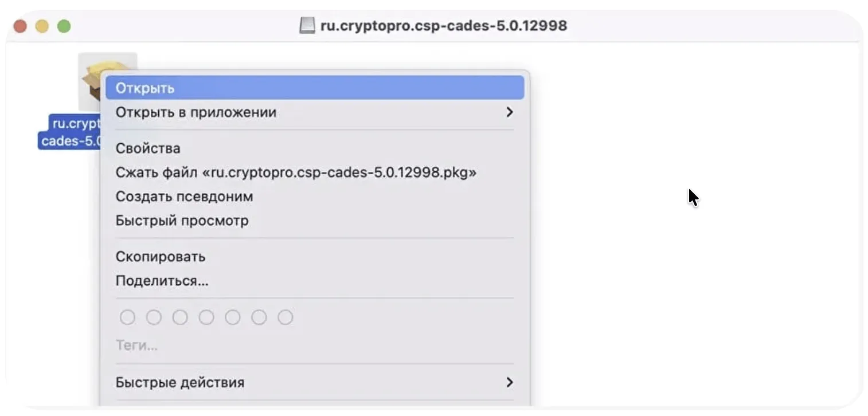868x416 pixels.
Task: Select the third tag color circle
Action: point(180,317)
